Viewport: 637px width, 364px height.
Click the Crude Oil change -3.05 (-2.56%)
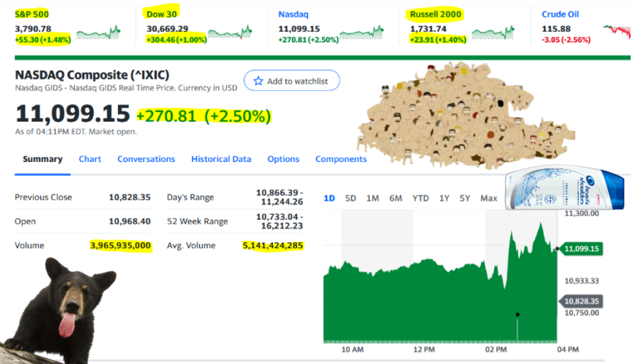[x=566, y=40]
